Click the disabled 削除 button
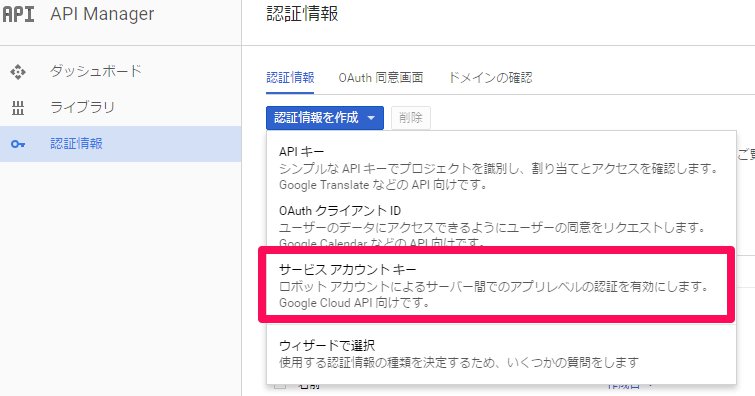 coord(411,118)
